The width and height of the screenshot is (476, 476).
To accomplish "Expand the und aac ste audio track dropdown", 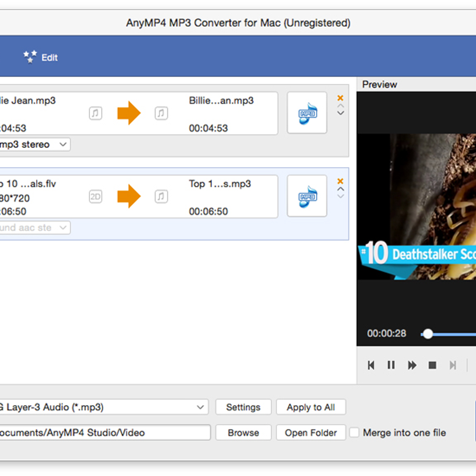I will tap(35, 228).
